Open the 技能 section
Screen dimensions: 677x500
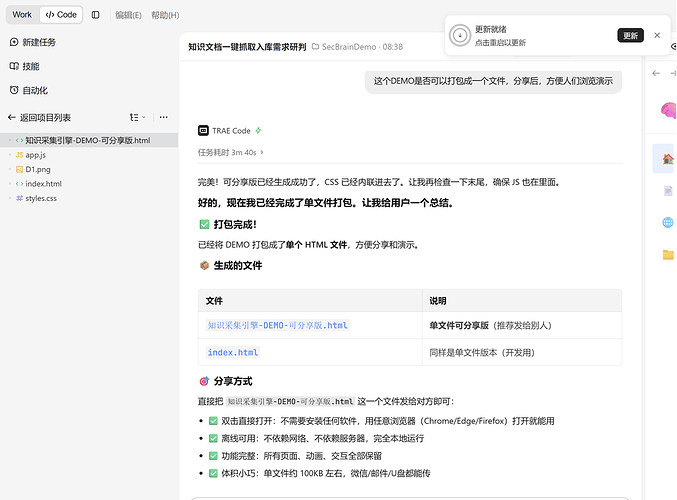tap(25, 66)
